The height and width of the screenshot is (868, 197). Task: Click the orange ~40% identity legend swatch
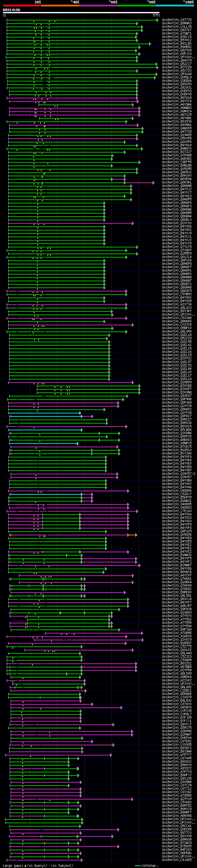(60, 6)
